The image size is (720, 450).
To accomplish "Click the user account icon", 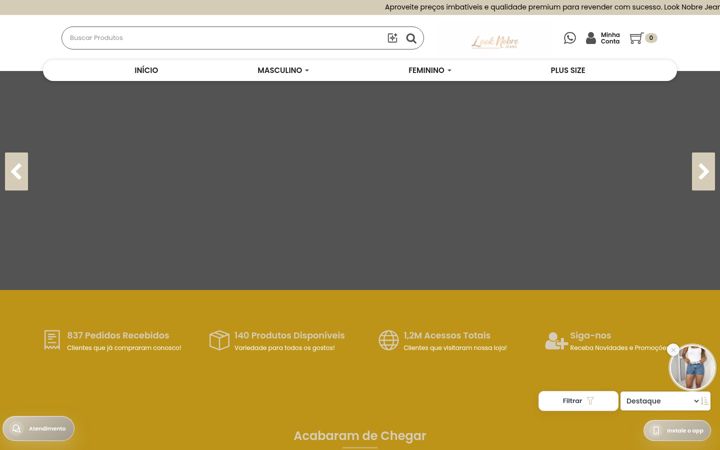I will (x=591, y=38).
